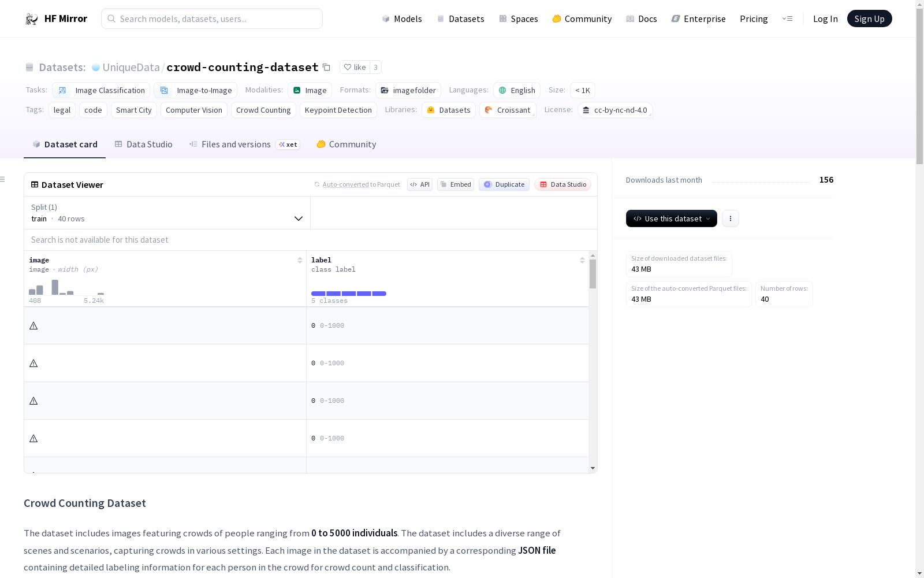Image resolution: width=924 pixels, height=578 pixels.
Task: Click the Dataset Viewer table icon
Action: 35,184
